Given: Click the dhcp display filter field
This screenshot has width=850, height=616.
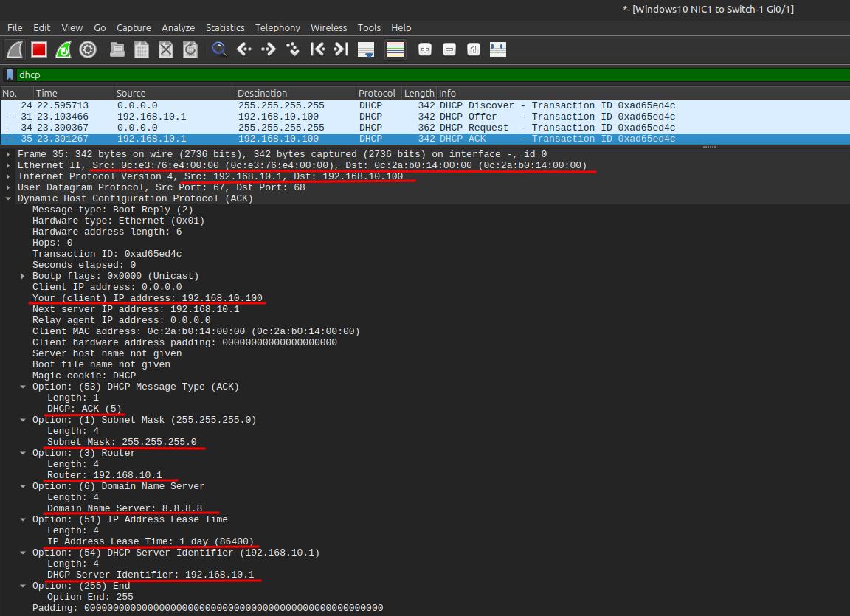Looking at the screenshot, I should point(428,75).
